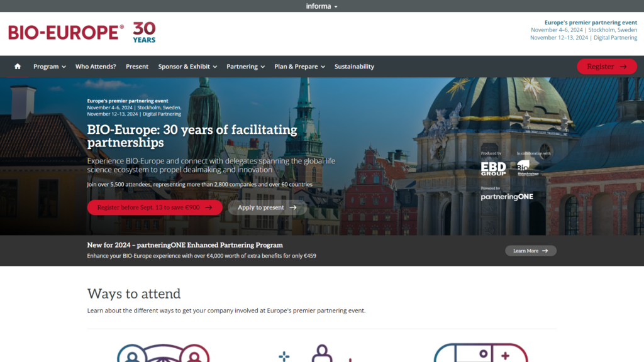Open the Sustainability page
Screen dimensions: 644x362
(x=354, y=67)
